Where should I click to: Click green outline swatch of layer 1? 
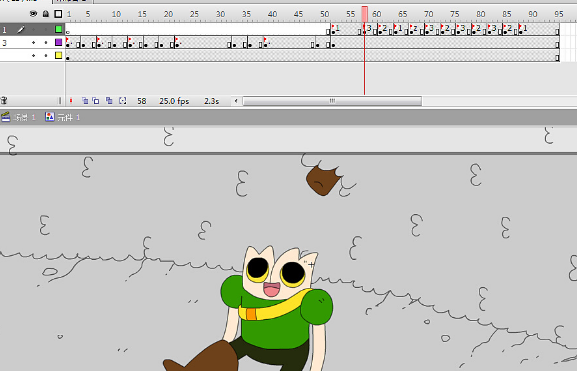click(58, 29)
